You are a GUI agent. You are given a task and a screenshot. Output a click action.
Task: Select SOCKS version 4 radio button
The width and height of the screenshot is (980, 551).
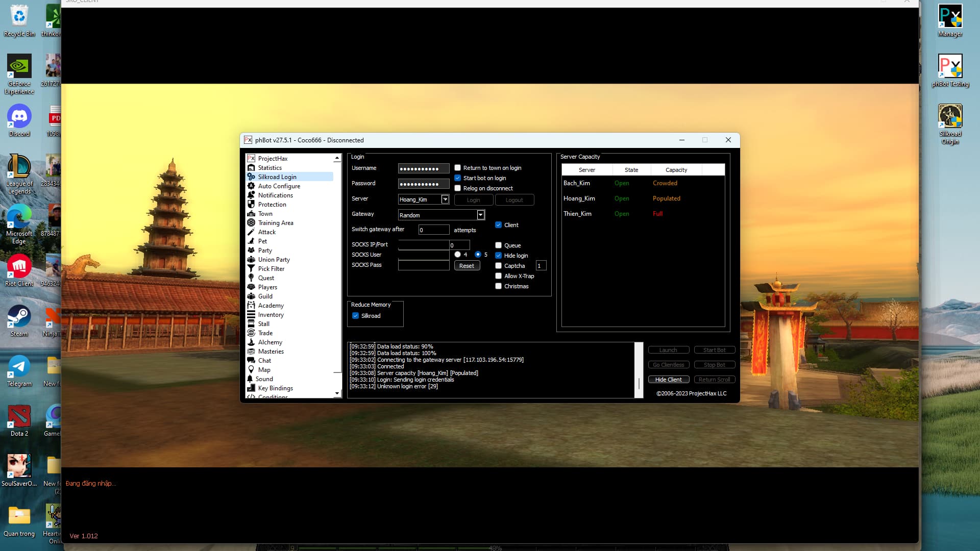click(x=458, y=255)
